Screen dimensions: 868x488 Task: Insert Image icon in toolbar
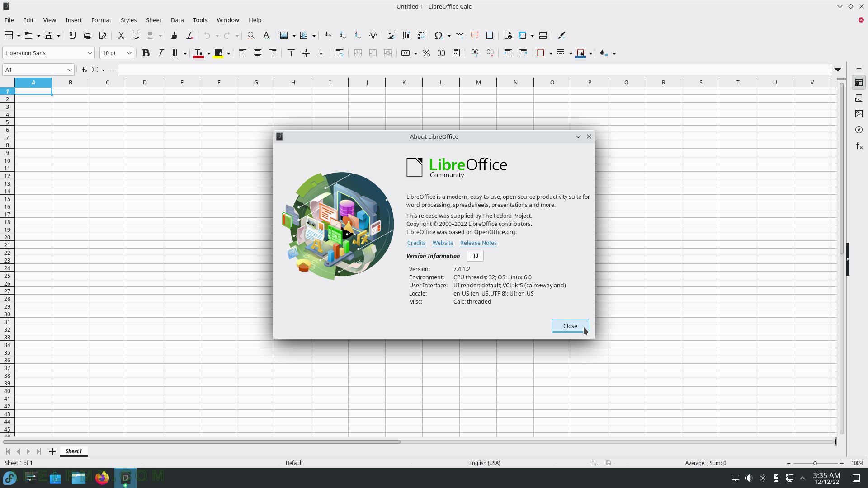[391, 35]
